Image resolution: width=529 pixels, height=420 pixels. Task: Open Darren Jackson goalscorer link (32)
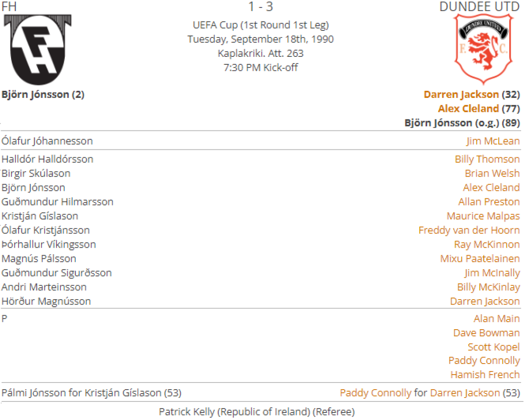461,94
